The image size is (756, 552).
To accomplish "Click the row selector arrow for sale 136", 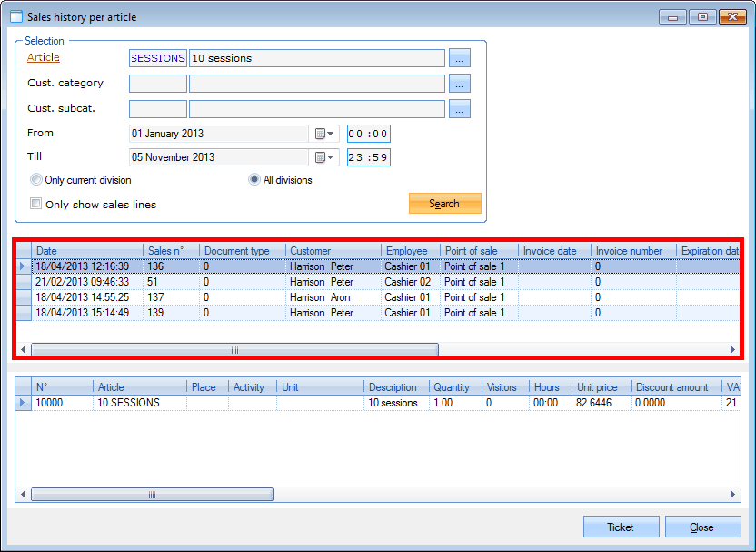I will point(24,266).
